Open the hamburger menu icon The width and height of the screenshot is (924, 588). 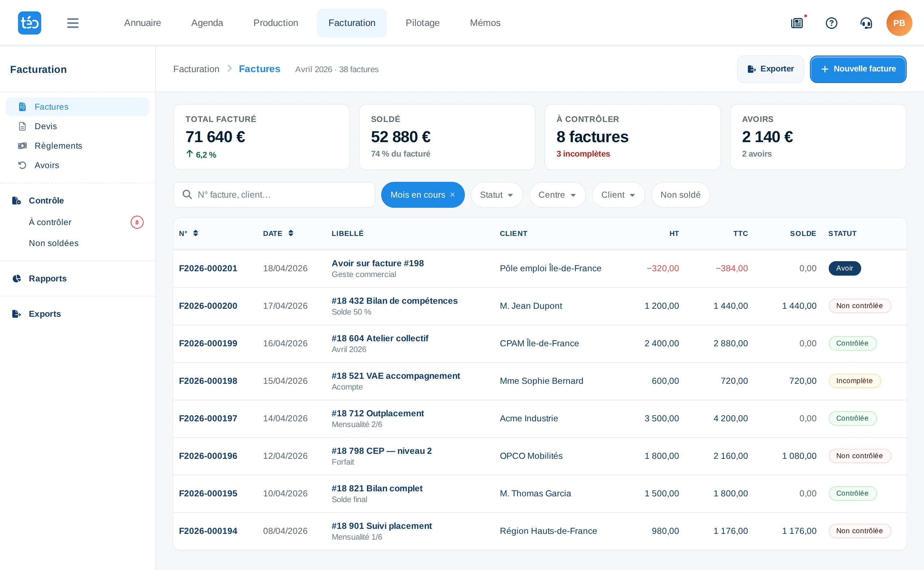click(x=73, y=23)
